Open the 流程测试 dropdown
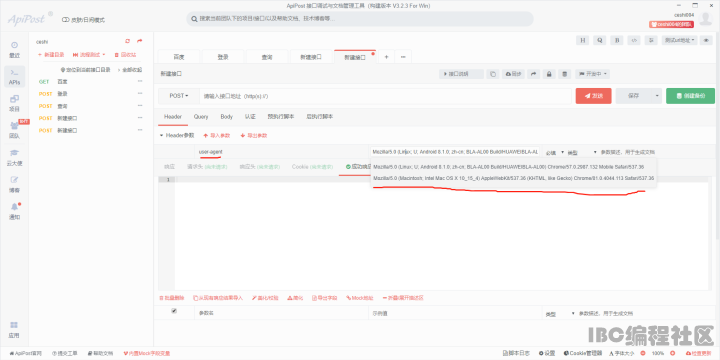 coord(89,55)
